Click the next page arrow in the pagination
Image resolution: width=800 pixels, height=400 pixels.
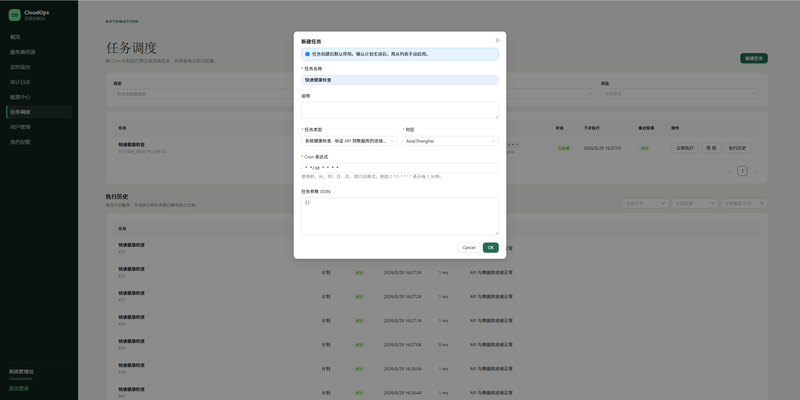[x=755, y=171]
